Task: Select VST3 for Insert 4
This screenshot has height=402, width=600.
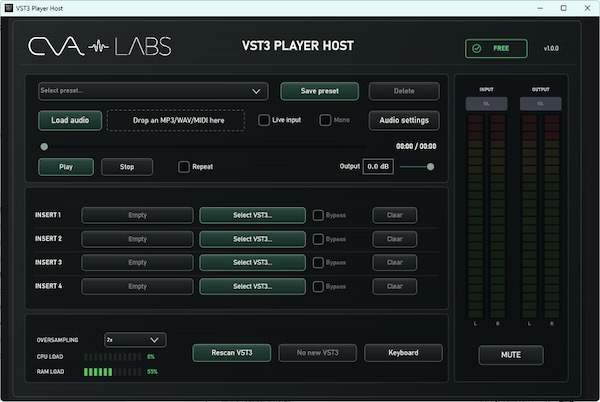Action: [x=253, y=286]
